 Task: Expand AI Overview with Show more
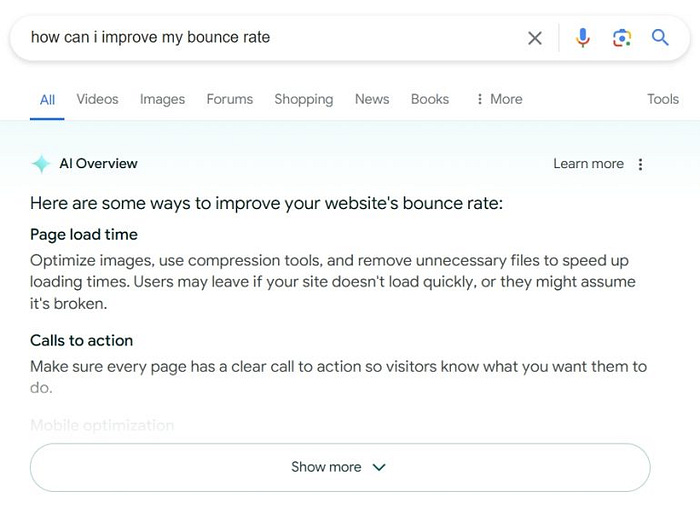pos(340,467)
